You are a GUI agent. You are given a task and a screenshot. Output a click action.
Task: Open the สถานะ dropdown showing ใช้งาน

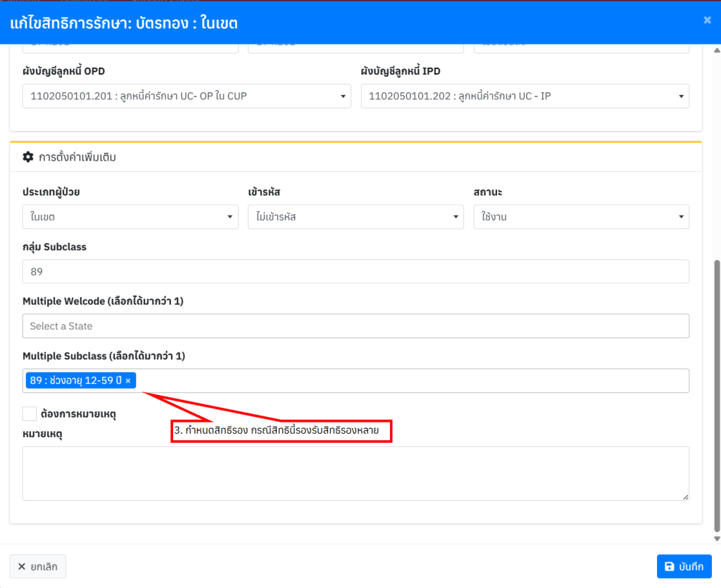(581, 217)
